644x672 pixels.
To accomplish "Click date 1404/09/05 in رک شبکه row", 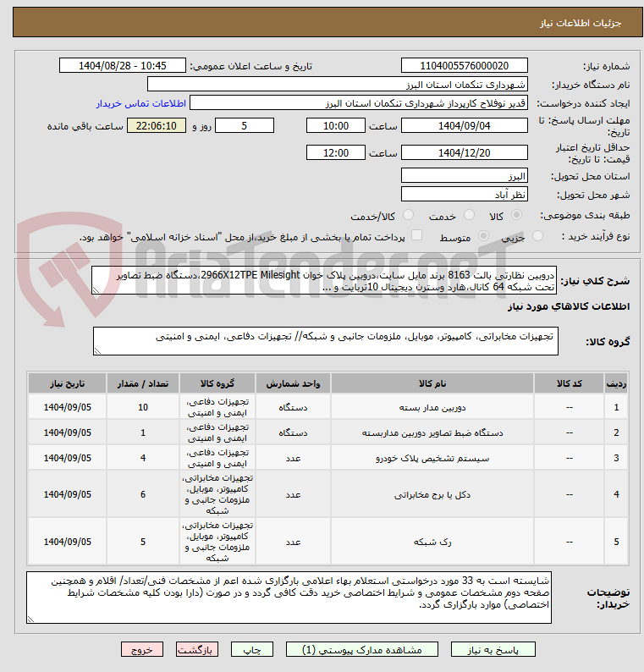I will click(x=67, y=542).
